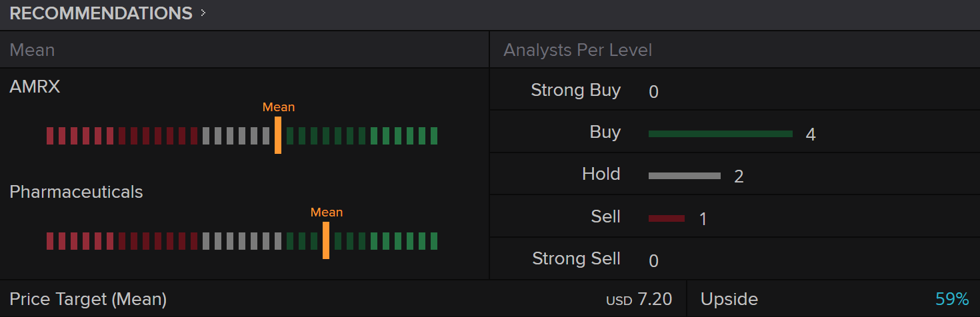Click the Analysts Per Level header
This screenshot has height=317, width=980.
coord(577,50)
